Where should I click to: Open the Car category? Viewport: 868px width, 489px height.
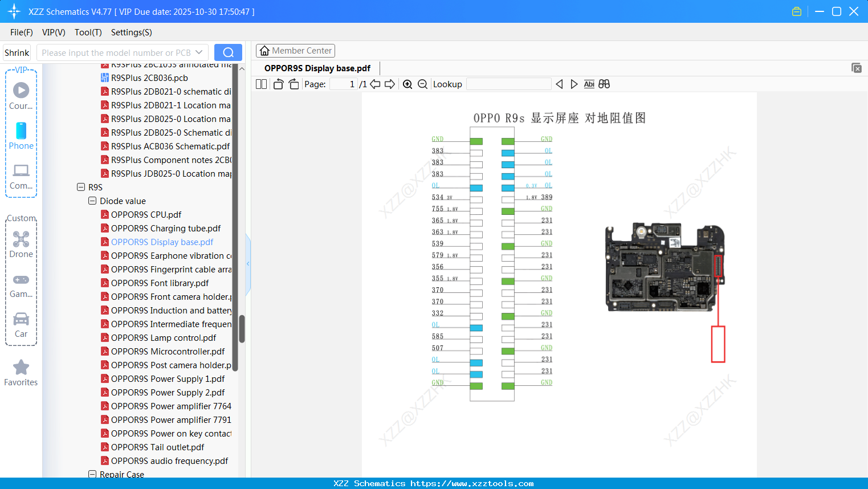pyautogui.click(x=21, y=325)
